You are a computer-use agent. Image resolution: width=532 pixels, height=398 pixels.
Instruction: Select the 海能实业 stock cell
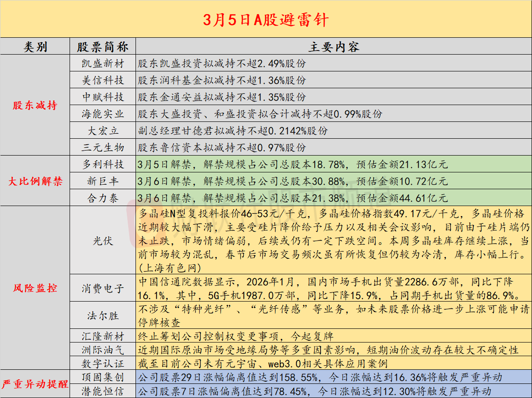tap(102, 114)
